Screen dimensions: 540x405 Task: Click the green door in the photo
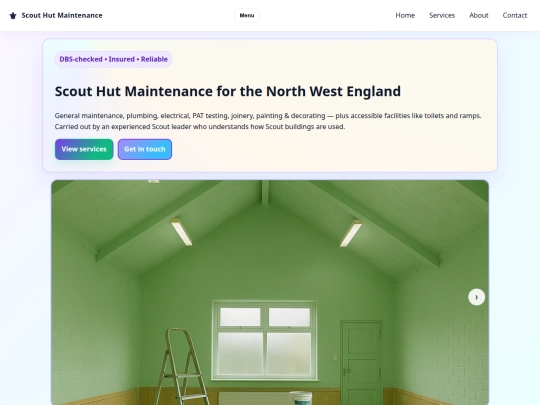pyautogui.click(x=361, y=363)
